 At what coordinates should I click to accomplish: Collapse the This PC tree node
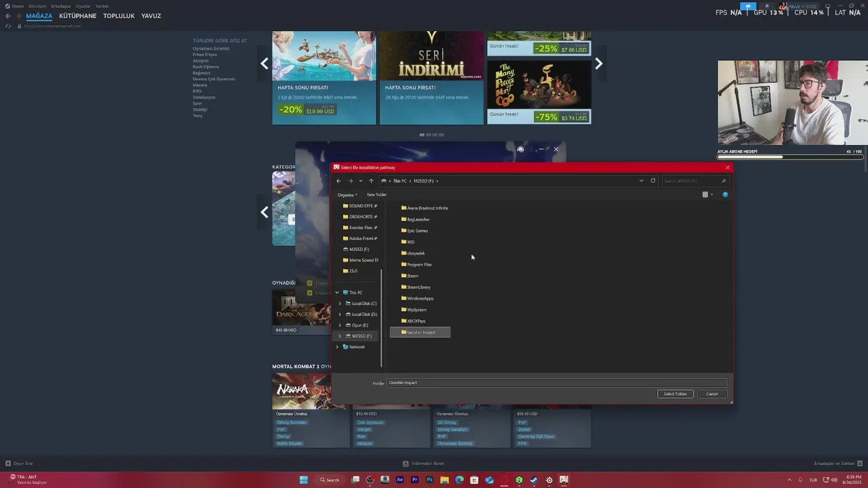click(337, 293)
